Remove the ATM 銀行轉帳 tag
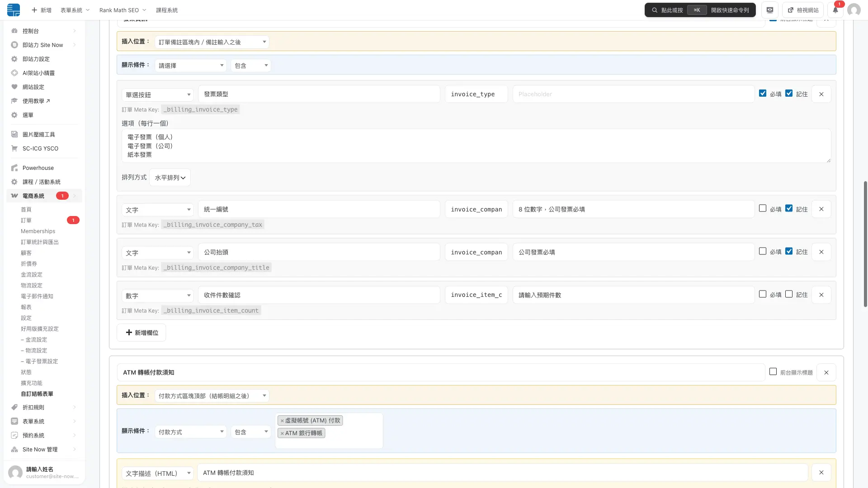This screenshot has width=868, height=488. [282, 433]
